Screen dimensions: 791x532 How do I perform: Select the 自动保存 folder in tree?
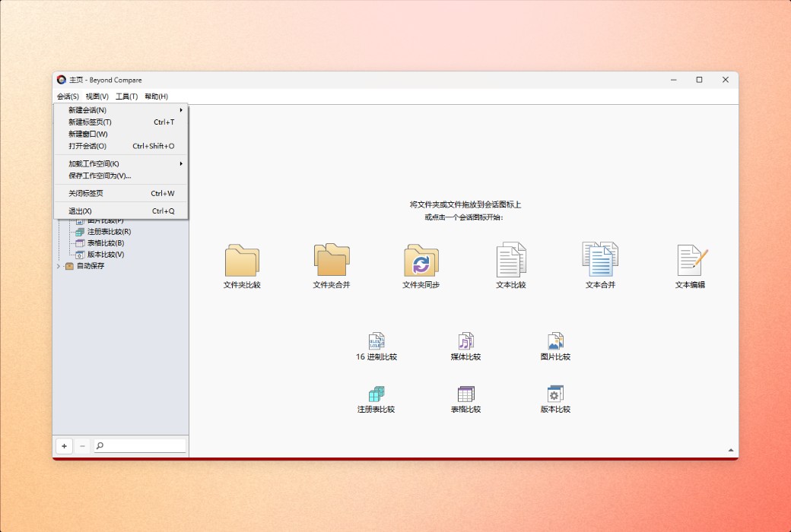pos(84,266)
